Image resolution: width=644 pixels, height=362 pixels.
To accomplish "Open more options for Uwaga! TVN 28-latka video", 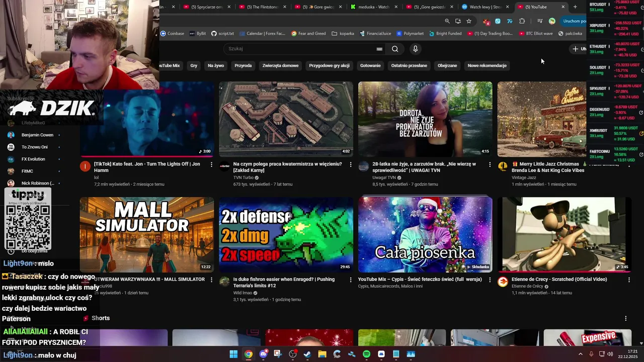I will click(490, 164).
